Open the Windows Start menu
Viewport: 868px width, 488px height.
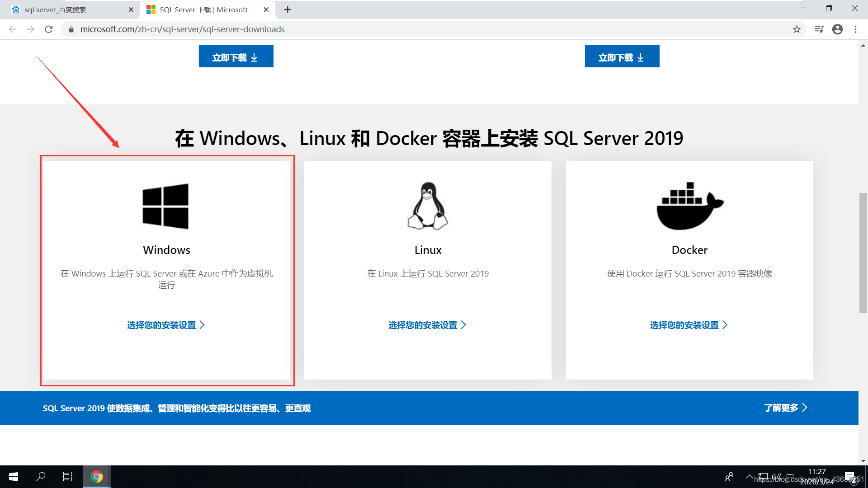pos(14,477)
